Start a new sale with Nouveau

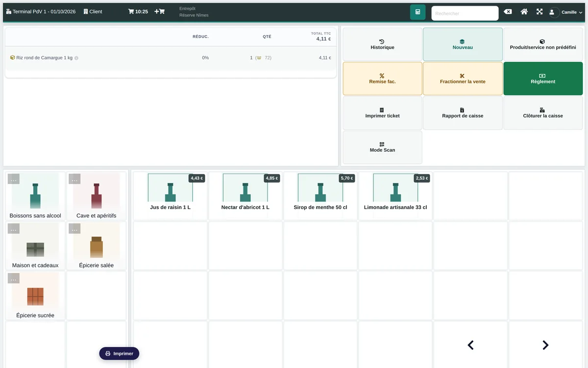(463, 44)
